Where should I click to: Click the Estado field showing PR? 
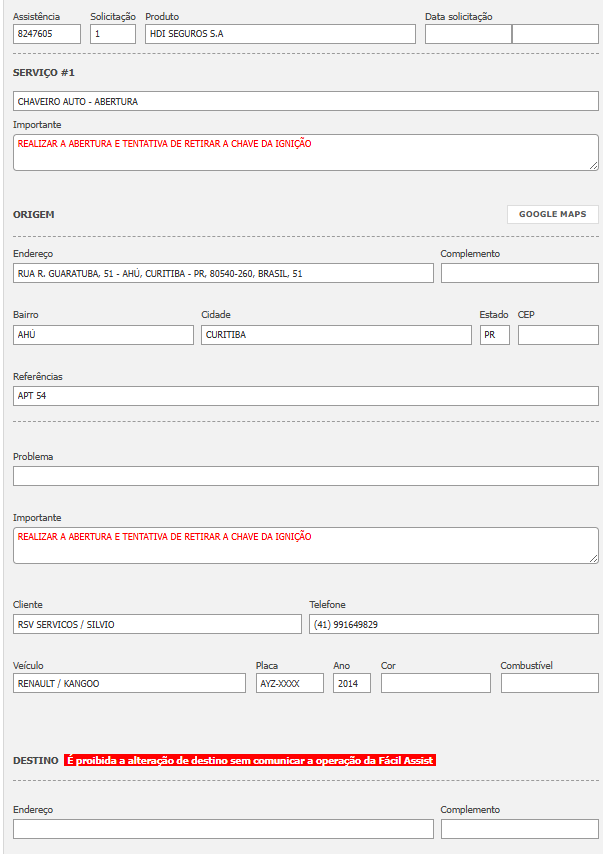[x=494, y=335]
